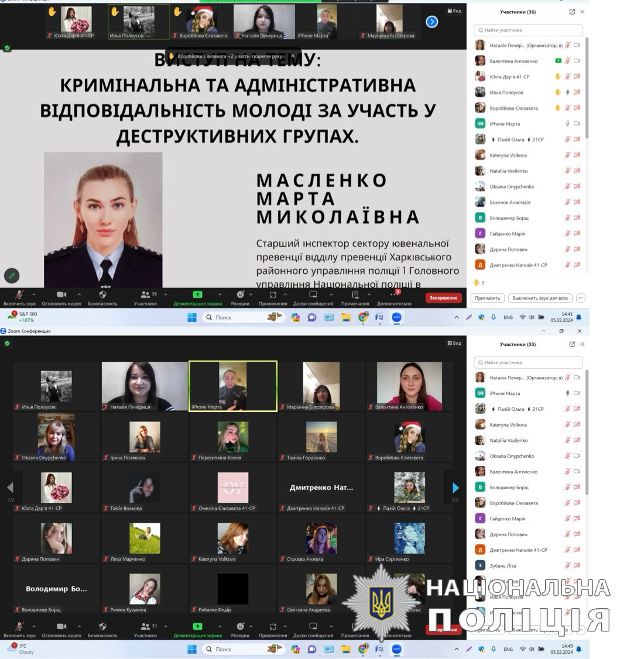This screenshot has height=659, width=644.
Task: Stop video in the bottom Zoom window toolbar
Action: point(61,630)
